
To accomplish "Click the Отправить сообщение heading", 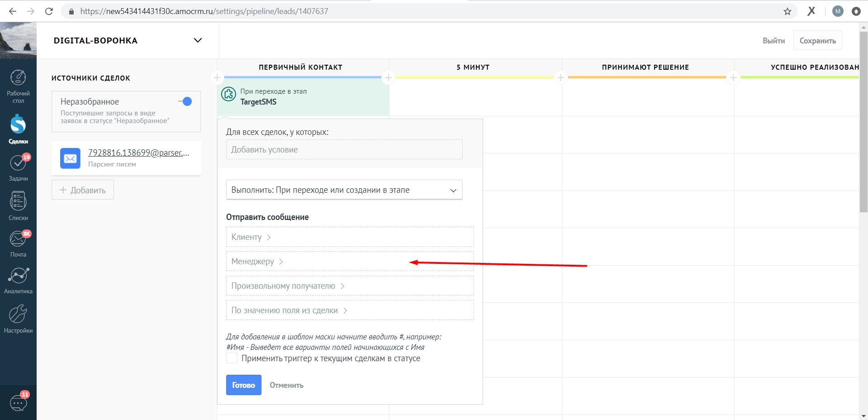I will [267, 217].
